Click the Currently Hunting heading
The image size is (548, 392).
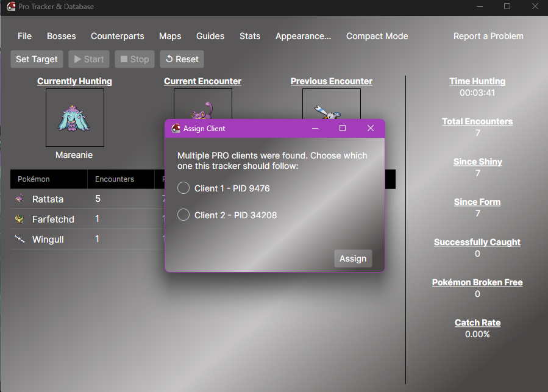(x=74, y=81)
